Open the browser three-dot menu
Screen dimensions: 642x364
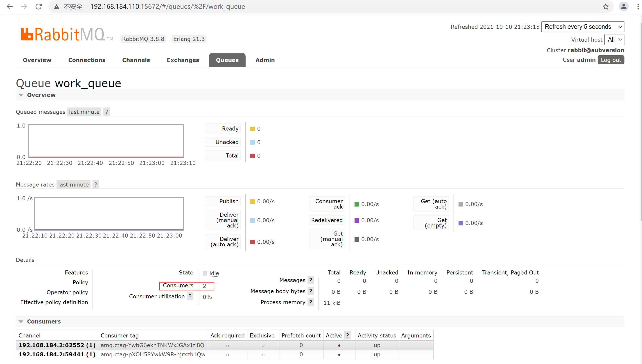pyautogui.click(x=638, y=7)
